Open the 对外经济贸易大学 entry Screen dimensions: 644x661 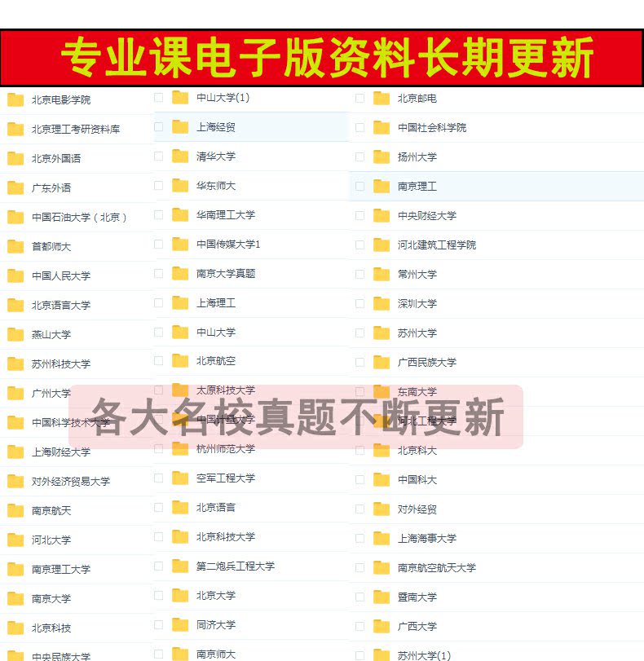[x=71, y=482]
